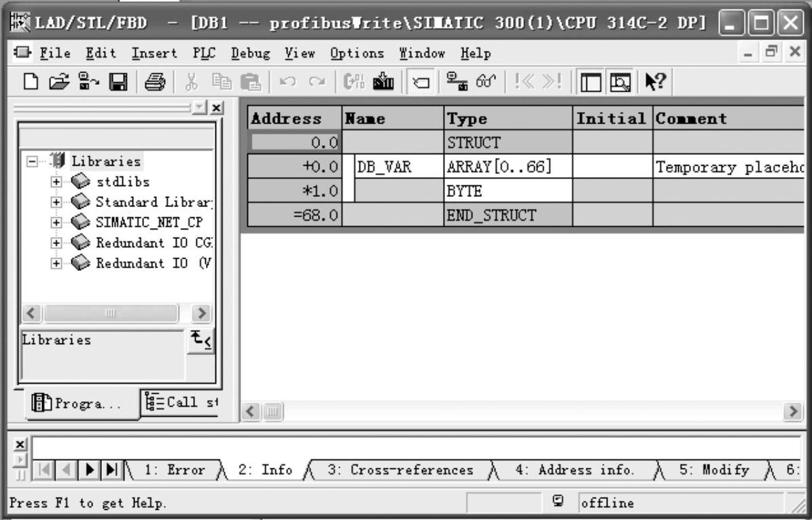Print the block with printer icon
Viewport: 812px width, 520px height.
[x=155, y=81]
